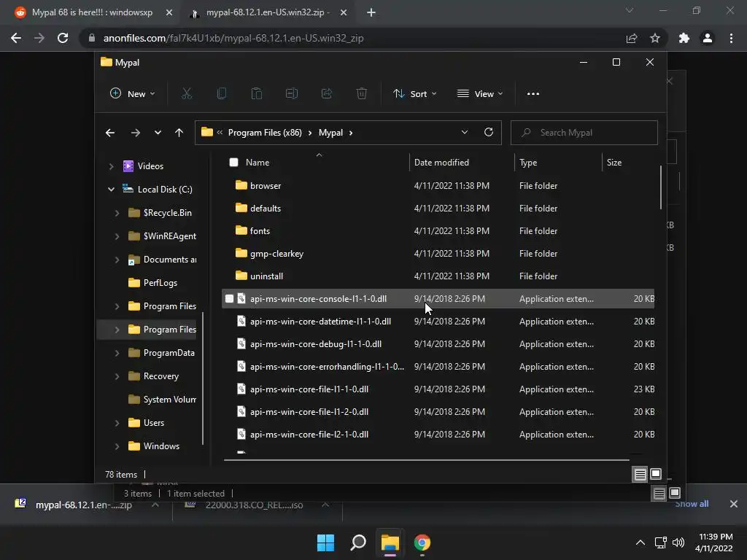
Task: Check the api-ms-win-core-console-l1-1-0.dll checkbox
Action: 229,298
